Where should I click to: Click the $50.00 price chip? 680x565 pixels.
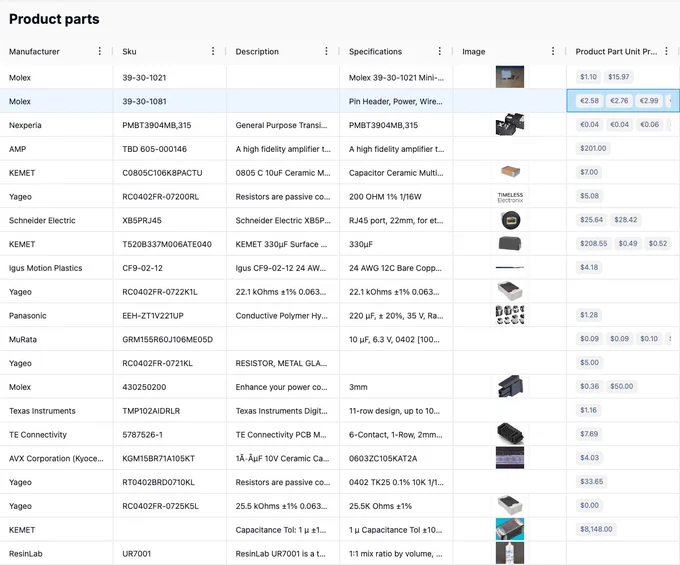point(621,386)
